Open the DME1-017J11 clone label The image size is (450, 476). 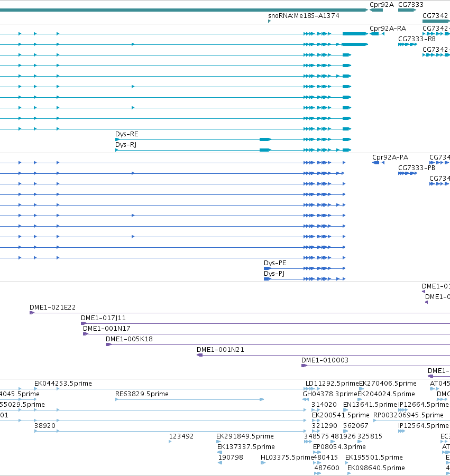pyautogui.click(x=103, y=318)
